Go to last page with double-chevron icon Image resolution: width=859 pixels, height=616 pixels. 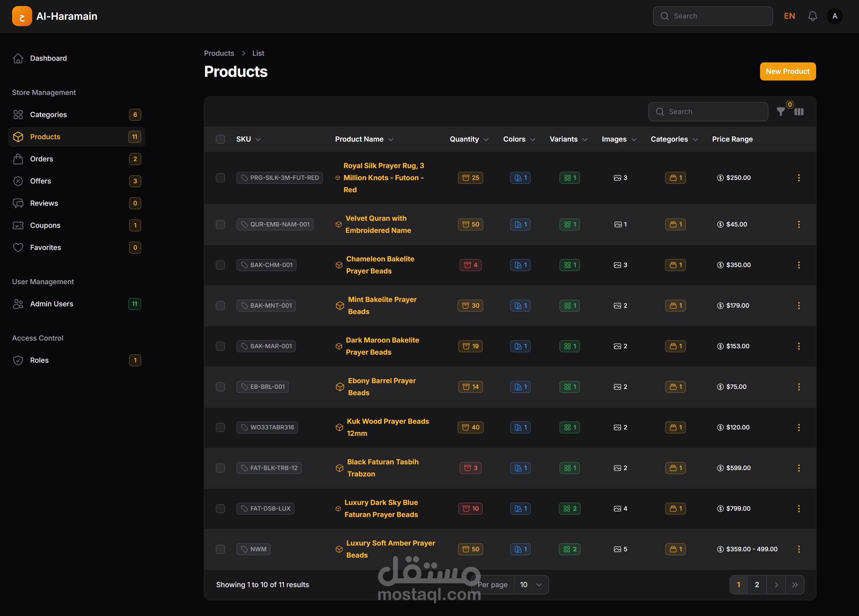795,584
